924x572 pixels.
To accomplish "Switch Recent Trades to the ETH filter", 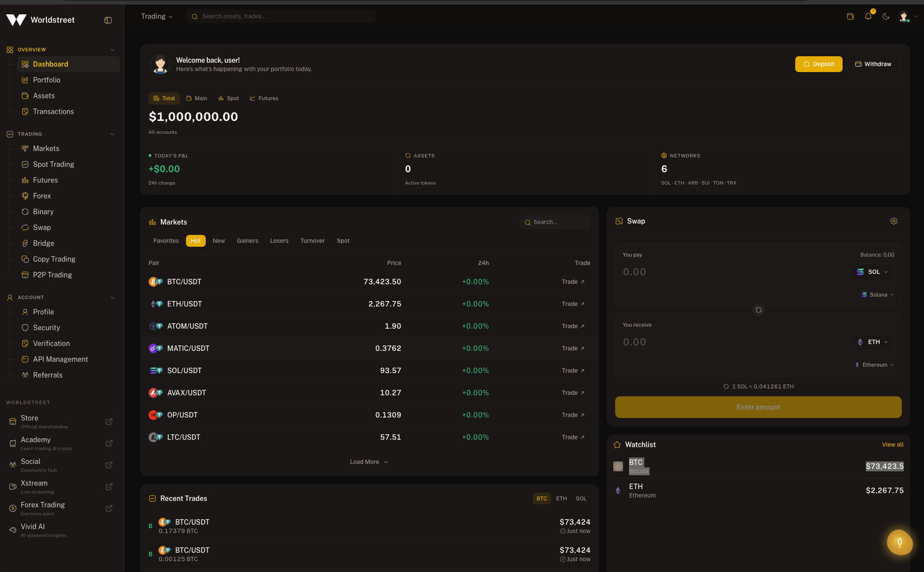I will [x=561, y=498].
